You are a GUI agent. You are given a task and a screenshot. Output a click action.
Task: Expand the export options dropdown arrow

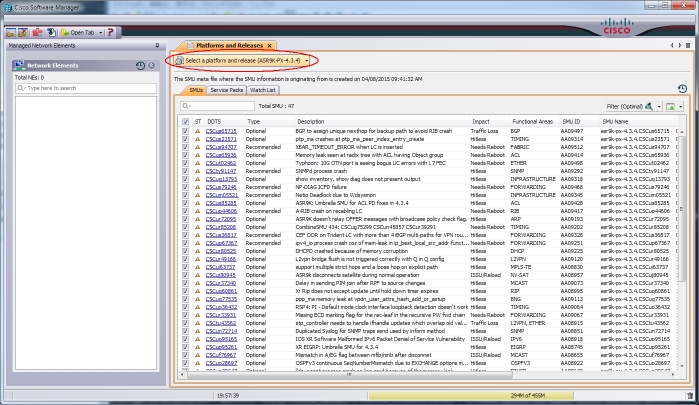click(x=680, y=107)
